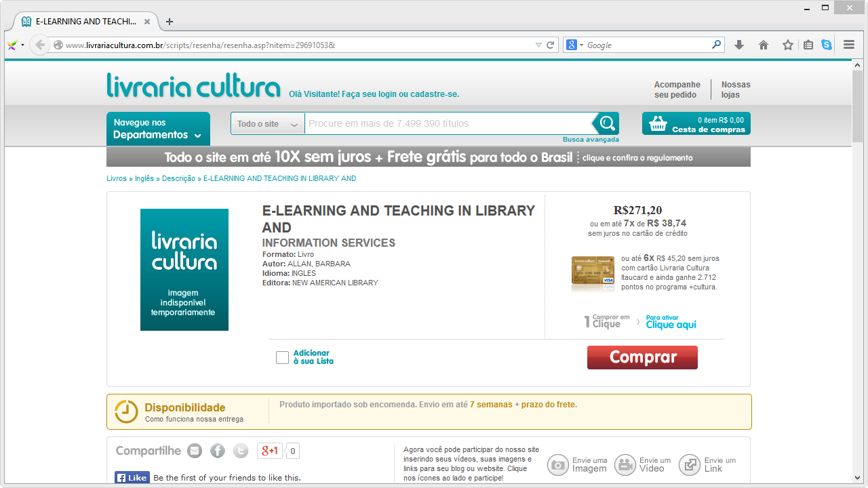
Task: Click the Envie um Vídeo camcorder icon
Action: [625, 465]
